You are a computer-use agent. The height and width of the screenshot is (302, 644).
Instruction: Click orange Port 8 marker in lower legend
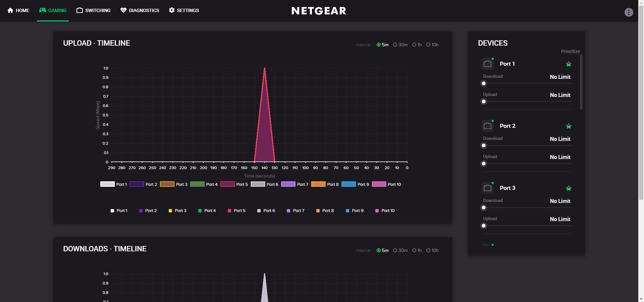click(318, 211)
